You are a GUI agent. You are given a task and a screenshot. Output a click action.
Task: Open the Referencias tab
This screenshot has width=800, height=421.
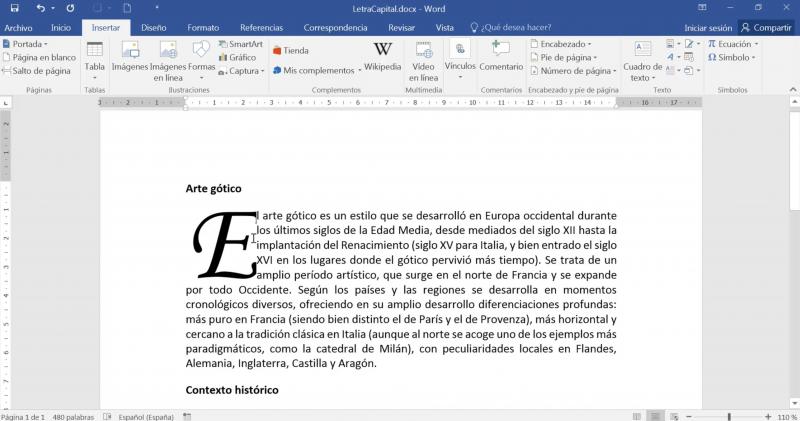[261, 28]
